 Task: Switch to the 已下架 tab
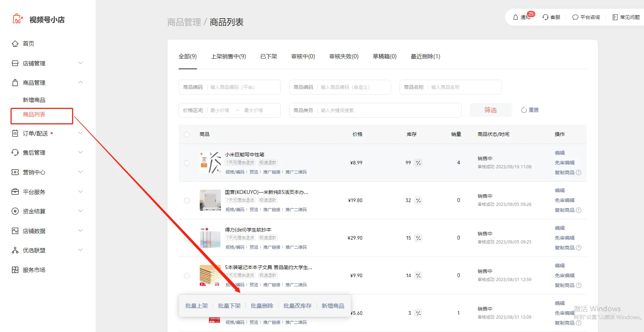click(x=269, y=57)
